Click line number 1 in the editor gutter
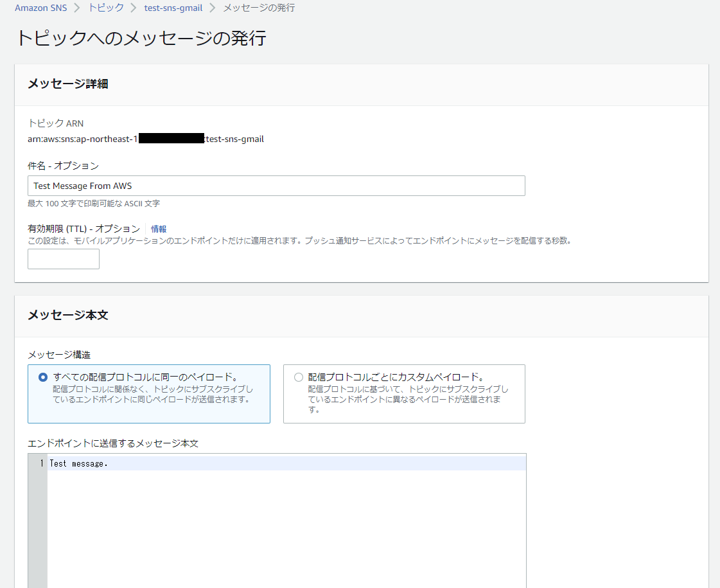 (x=40, y=463)
